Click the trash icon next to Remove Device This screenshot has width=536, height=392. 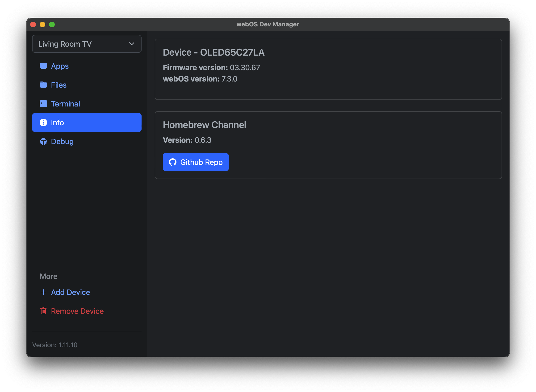43,311
